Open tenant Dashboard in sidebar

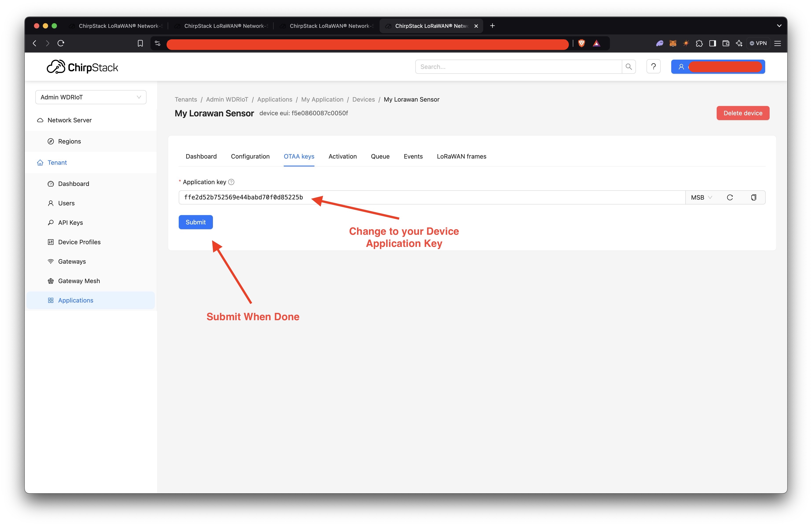point(91,184)
